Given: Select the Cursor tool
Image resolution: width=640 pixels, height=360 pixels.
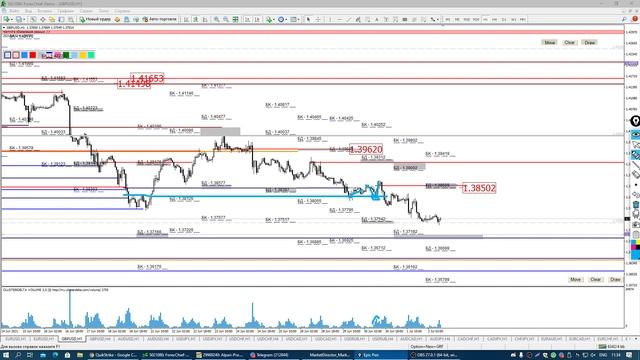Looking at the screenshot, I should [x=308, y=19].
